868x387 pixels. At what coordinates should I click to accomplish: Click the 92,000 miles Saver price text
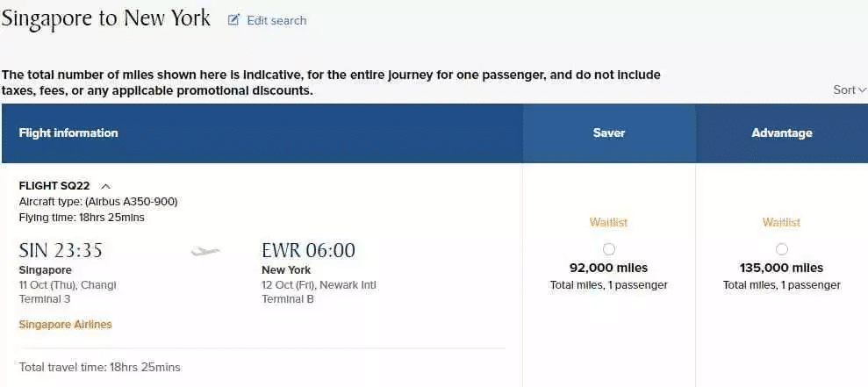609,269
